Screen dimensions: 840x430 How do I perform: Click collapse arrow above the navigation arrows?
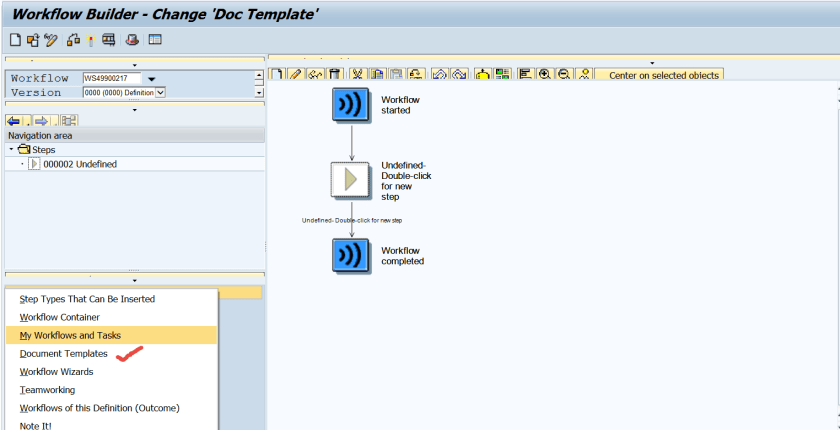coord(134,110)
